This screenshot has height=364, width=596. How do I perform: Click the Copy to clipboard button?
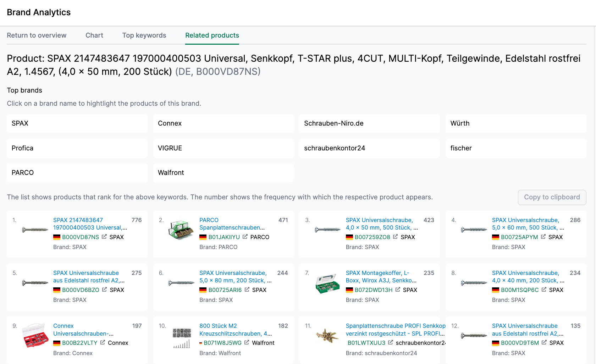pos(552,197)
